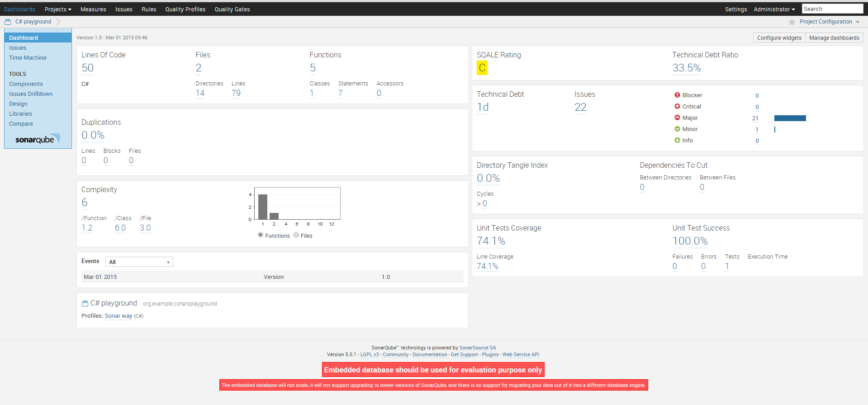Click Unit Tests Coverage 74.1%

point(491,241)
